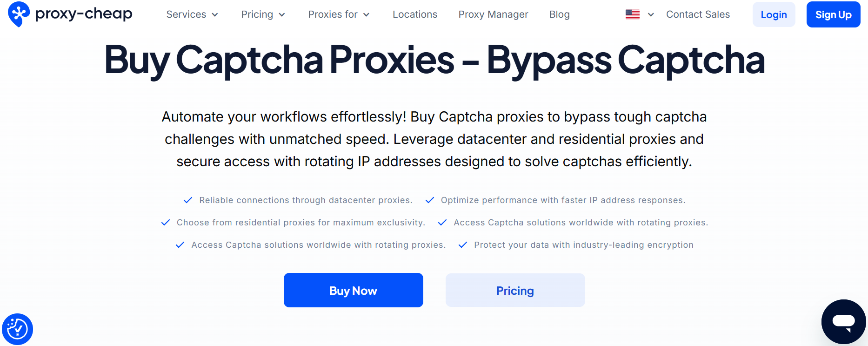Click the checkmark beside residential proxies benefit
Viewport: 868px width, 346px height.
click(166, 222)
